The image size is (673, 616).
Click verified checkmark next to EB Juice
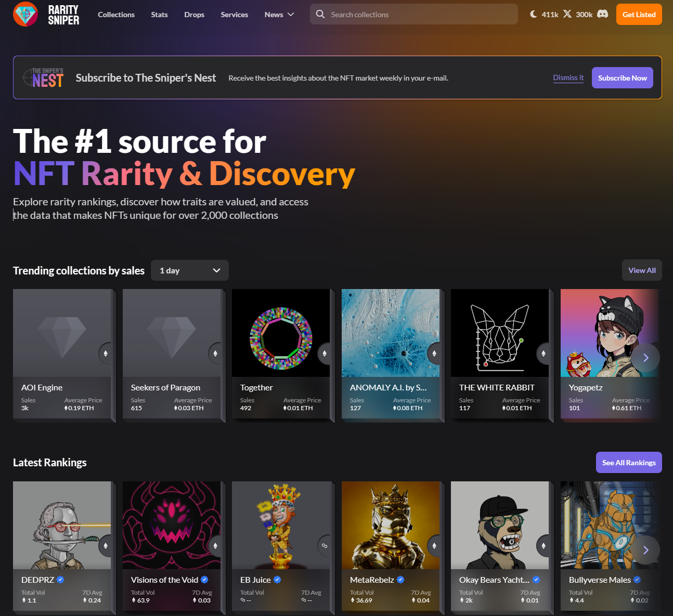(277, 580)
